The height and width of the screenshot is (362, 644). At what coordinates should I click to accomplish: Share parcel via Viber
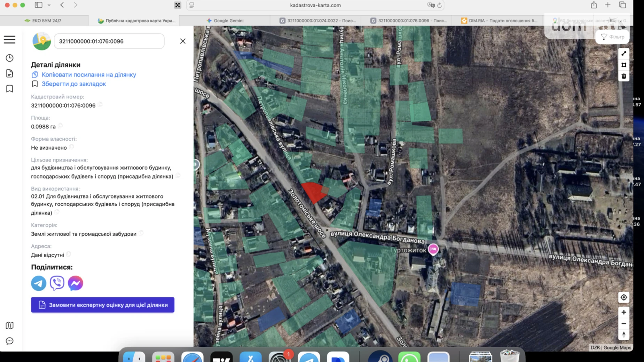coord(57,283)
